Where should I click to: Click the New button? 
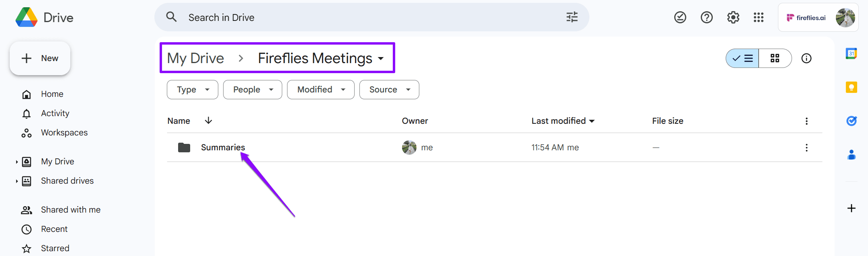click(x=40, y=58)
